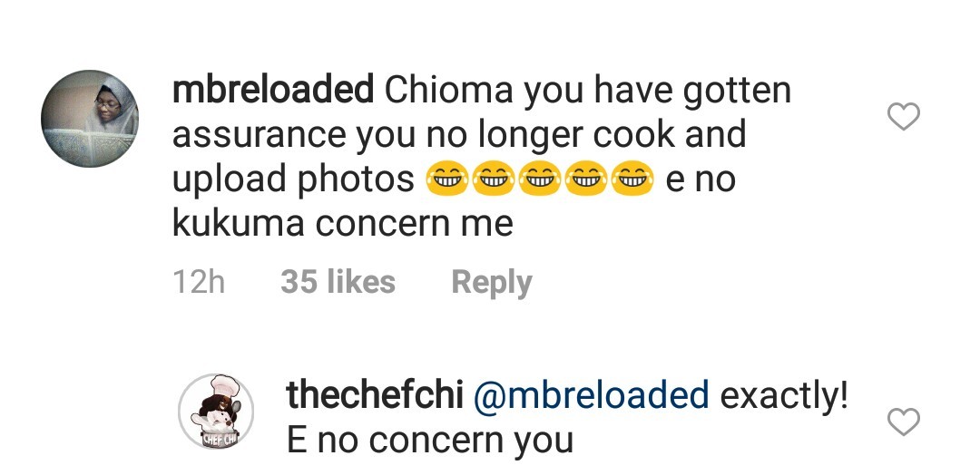Click the "kukuma concern me" text
The height and width of the screenshot is (475, 980).
point(342,223)
